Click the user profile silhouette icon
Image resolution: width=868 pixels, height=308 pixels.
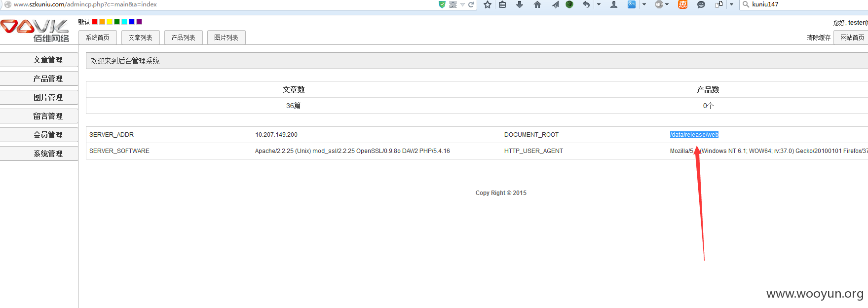coord(614,4)
